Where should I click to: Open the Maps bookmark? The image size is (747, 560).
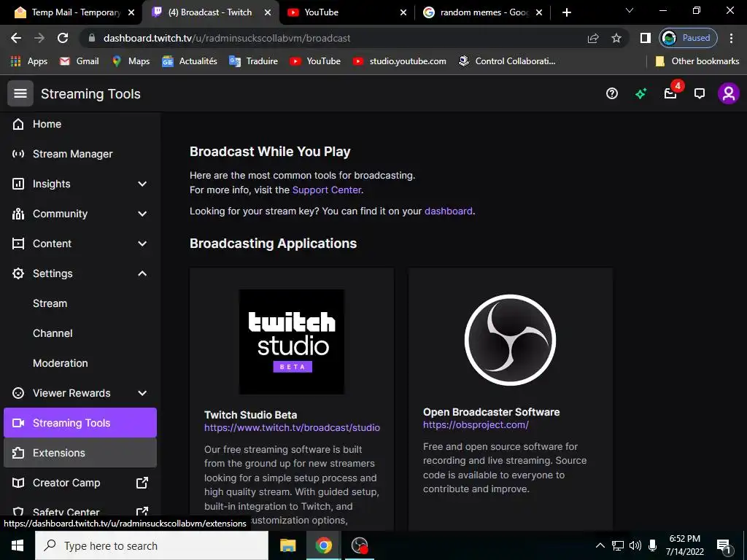coord(131,61)
